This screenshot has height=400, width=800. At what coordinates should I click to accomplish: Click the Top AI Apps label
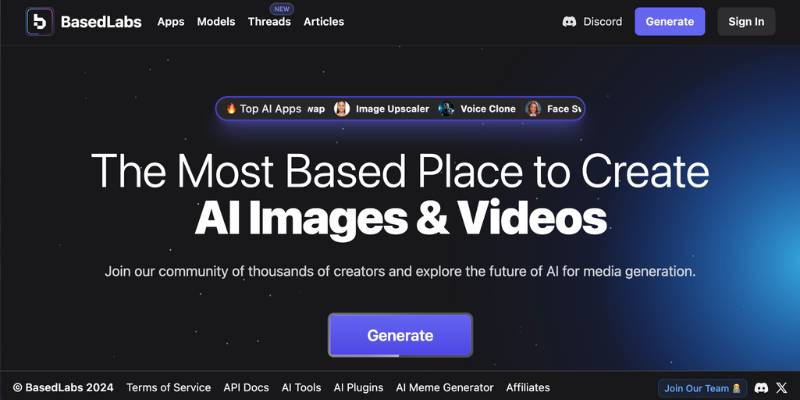tap(270, 109)
